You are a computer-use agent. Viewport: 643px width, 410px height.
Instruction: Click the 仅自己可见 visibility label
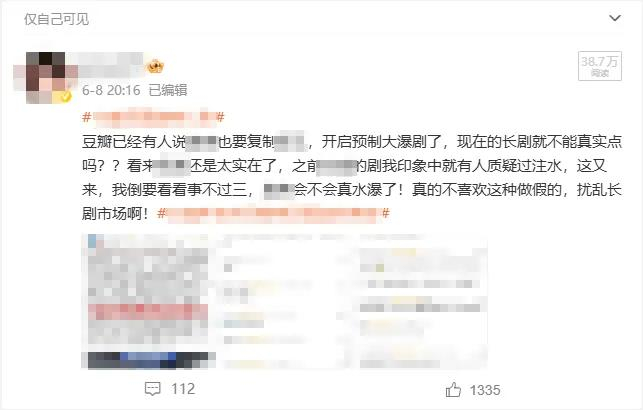[x=56, y=19]
